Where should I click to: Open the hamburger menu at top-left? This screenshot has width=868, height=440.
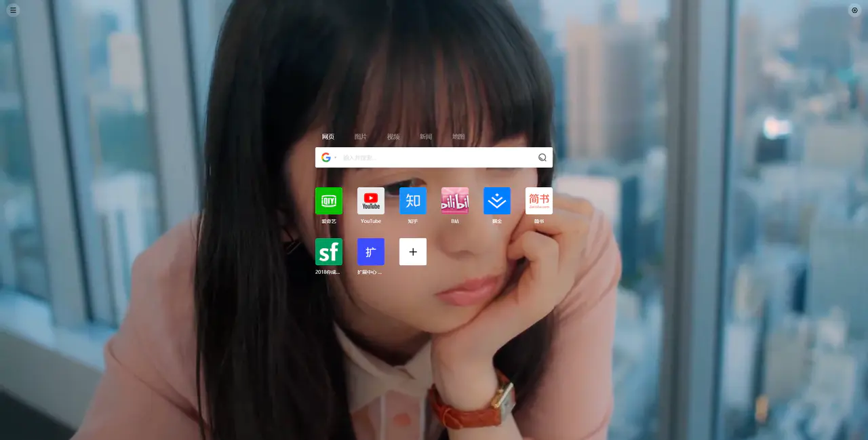13,10
